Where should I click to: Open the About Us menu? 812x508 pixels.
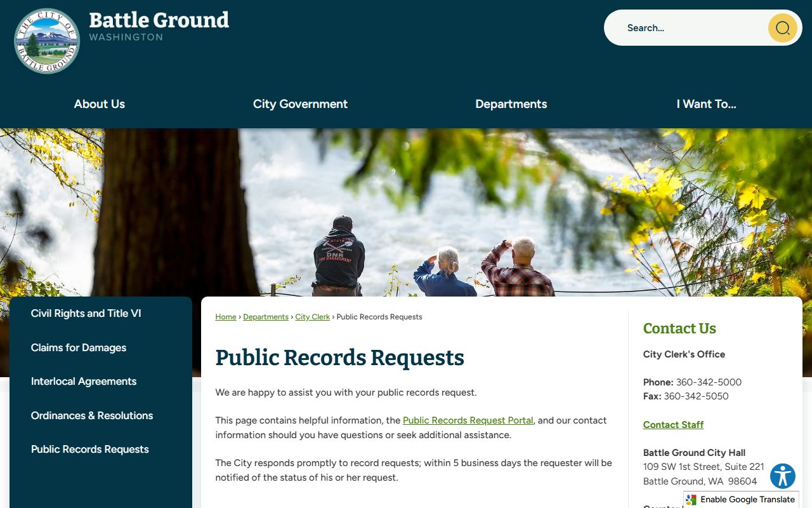click(x=100, y=104)
